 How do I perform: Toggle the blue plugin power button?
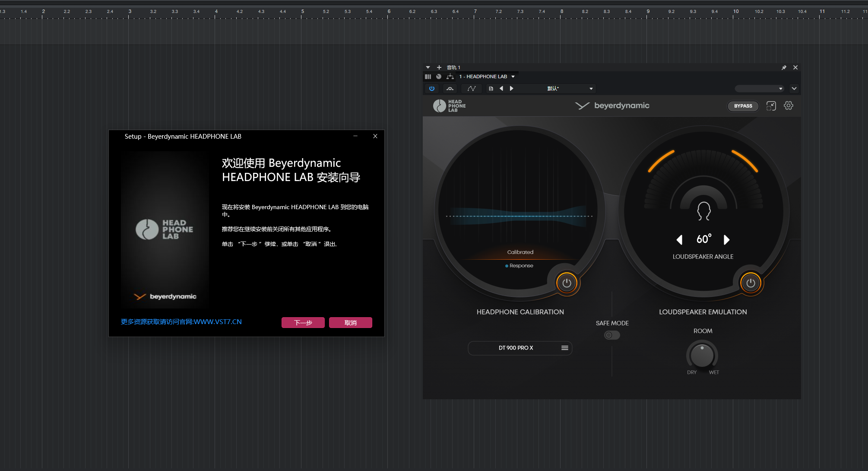point(431,89)
